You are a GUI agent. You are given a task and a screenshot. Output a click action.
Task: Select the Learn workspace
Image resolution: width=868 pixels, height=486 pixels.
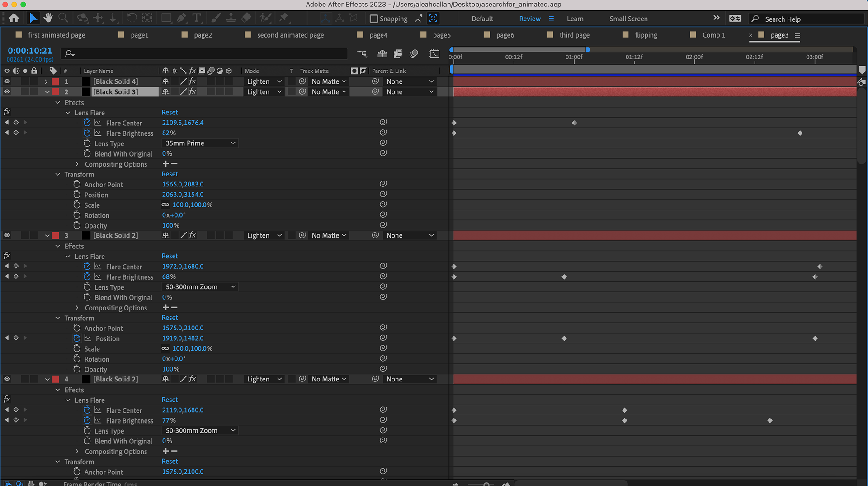coord(575,19)
